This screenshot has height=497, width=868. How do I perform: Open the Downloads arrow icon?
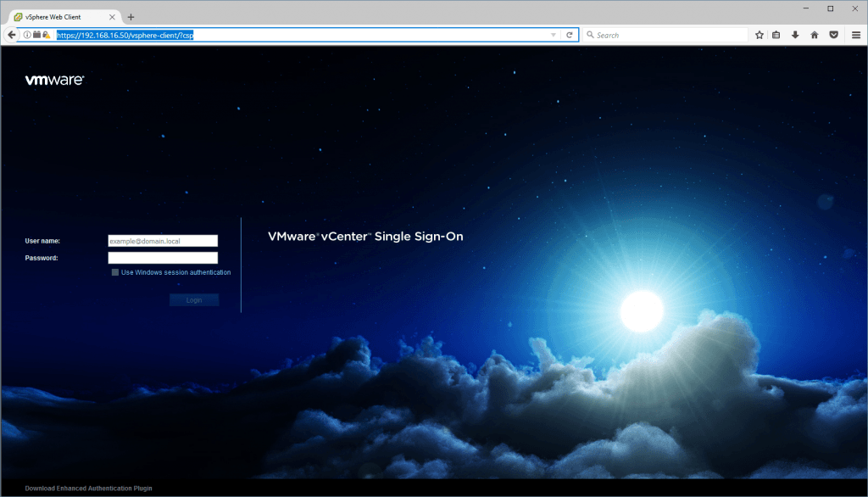pyautogui.click(x=795, y=35)
